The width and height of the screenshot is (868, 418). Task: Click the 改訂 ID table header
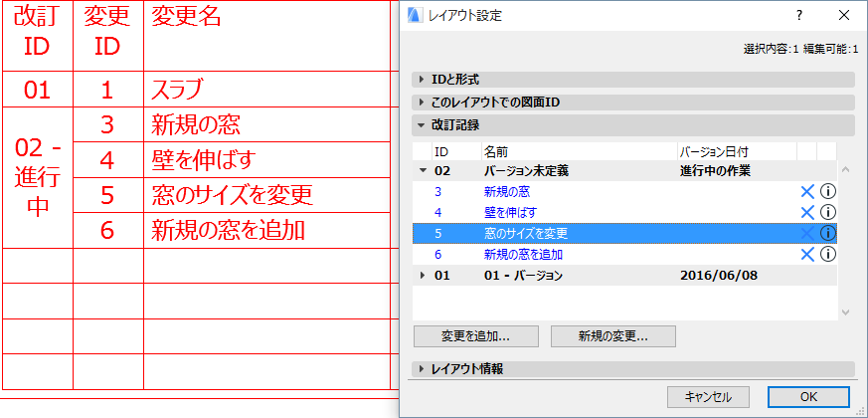(38, 36)
